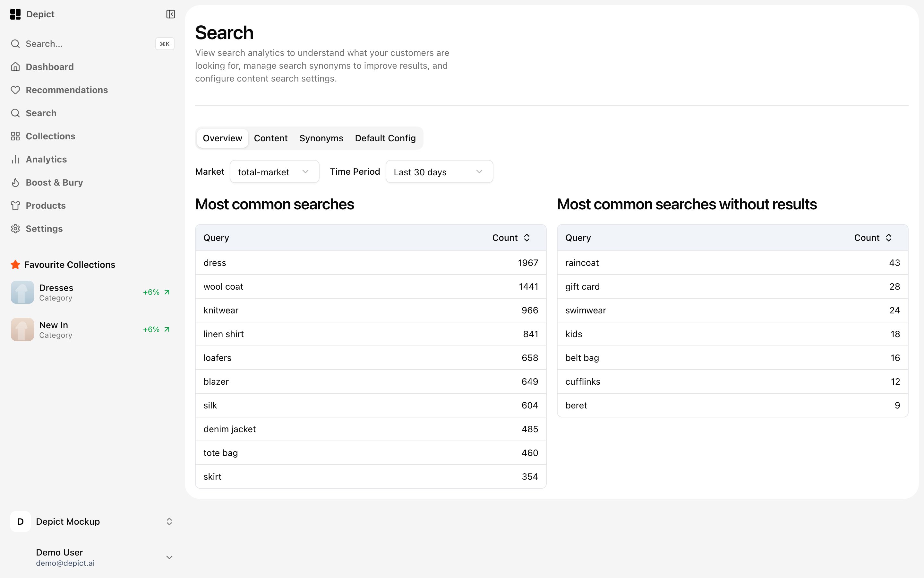
Task: Open the Market total-market dropdown
Action: point(275,172)
